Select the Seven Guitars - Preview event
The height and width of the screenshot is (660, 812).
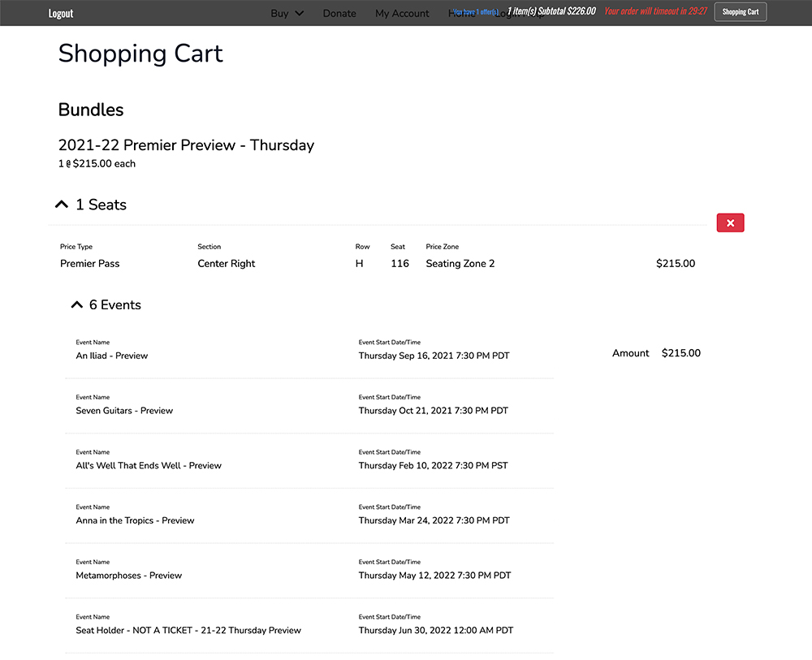coord(124,411)
